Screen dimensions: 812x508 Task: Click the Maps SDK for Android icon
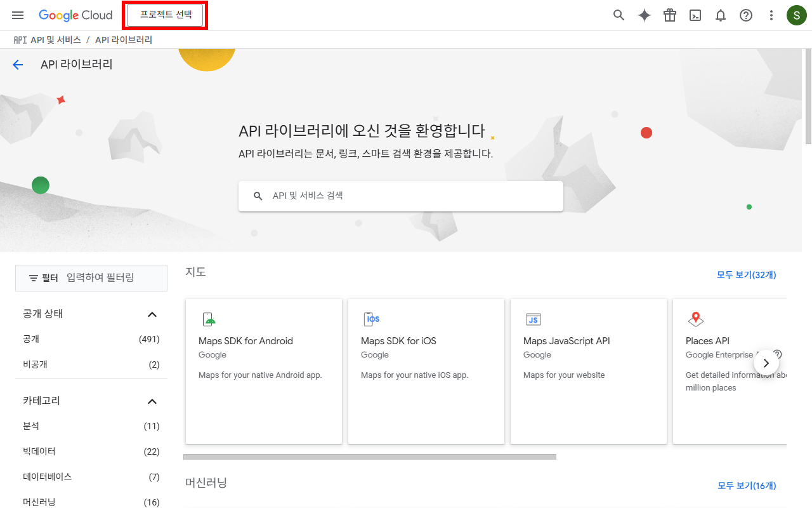pyautogui.click(x=209, y=319)
